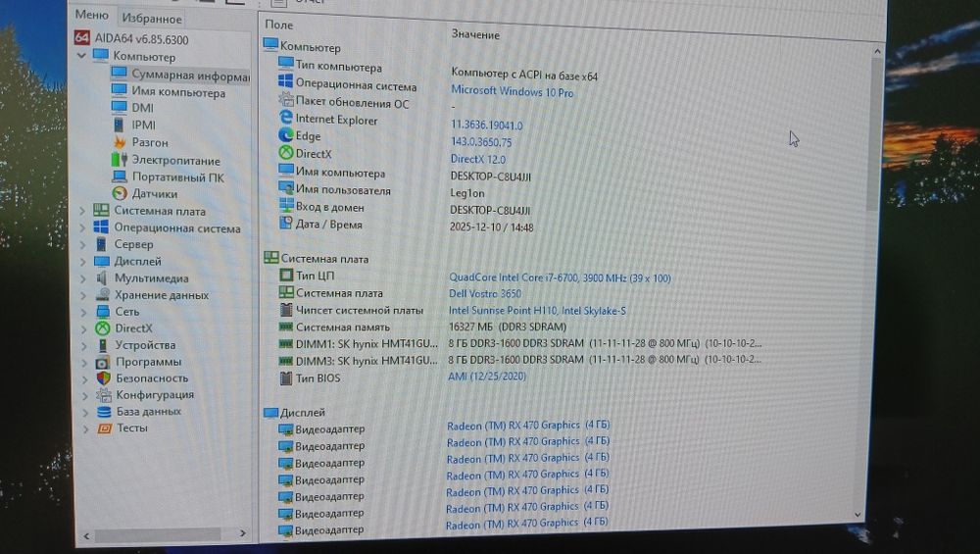Click the Тип ЦП processor icon

pos(285,276)
